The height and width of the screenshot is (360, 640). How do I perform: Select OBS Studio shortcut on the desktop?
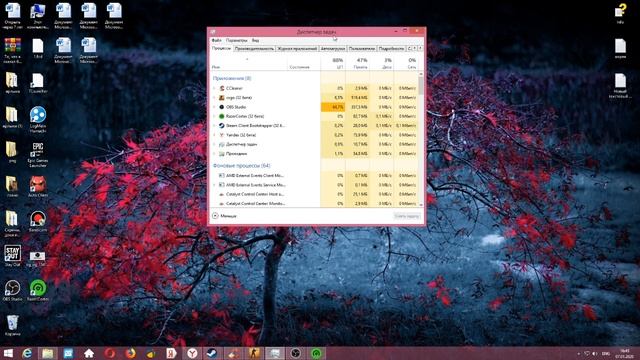[13, 291]
